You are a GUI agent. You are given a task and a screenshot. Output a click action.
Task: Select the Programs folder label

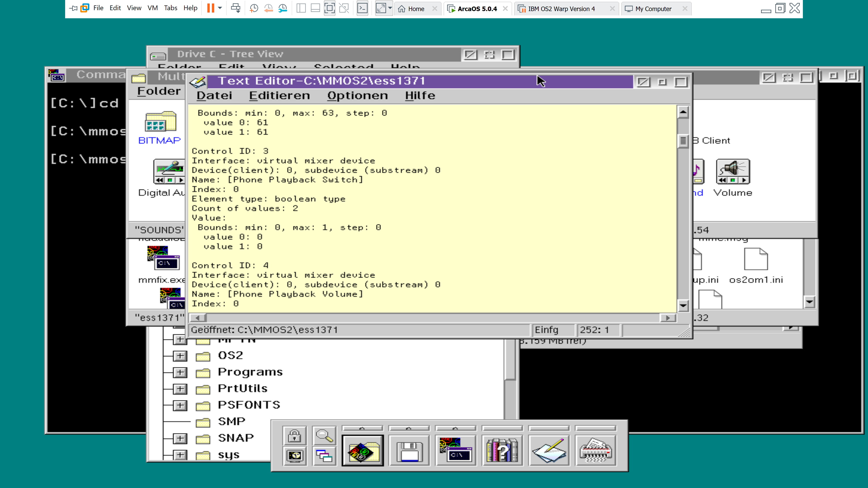click(x=250, y=372)
